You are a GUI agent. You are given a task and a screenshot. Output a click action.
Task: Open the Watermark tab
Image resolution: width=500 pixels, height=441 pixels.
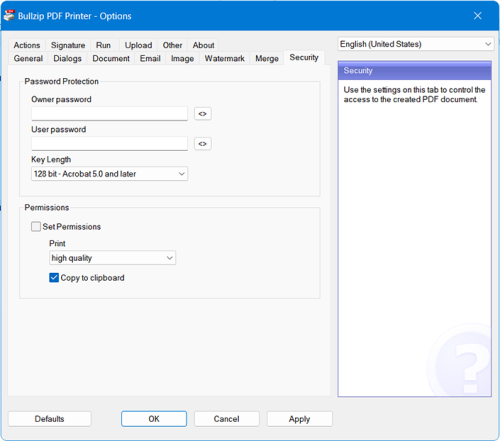point(225,58)
